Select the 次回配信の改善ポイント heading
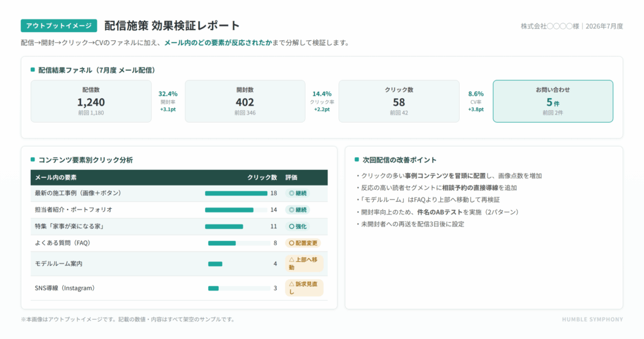The width and height of the screenshot is (644, 339). pyautogui.click(x=399, y=160)
